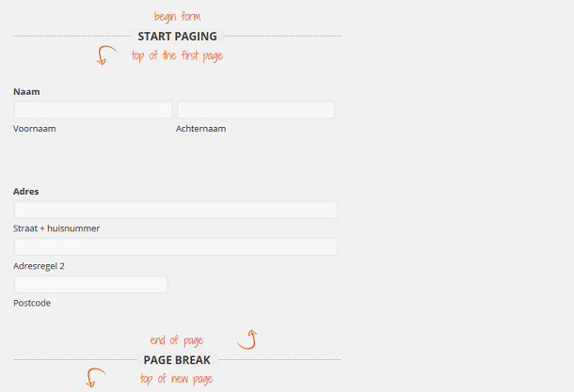This screenshot has height=392, width=574.
Task: Focus the Voornaam text field
Action: [x=93, y=110]
